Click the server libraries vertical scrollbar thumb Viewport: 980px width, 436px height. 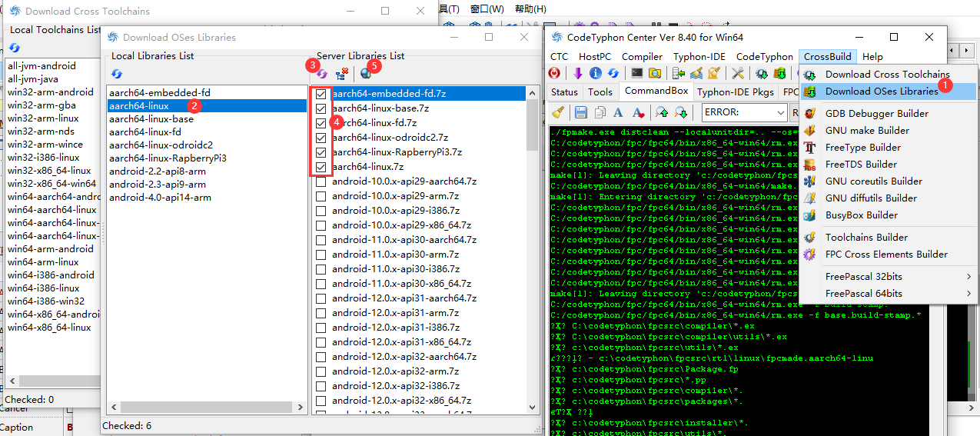(532, 125)
